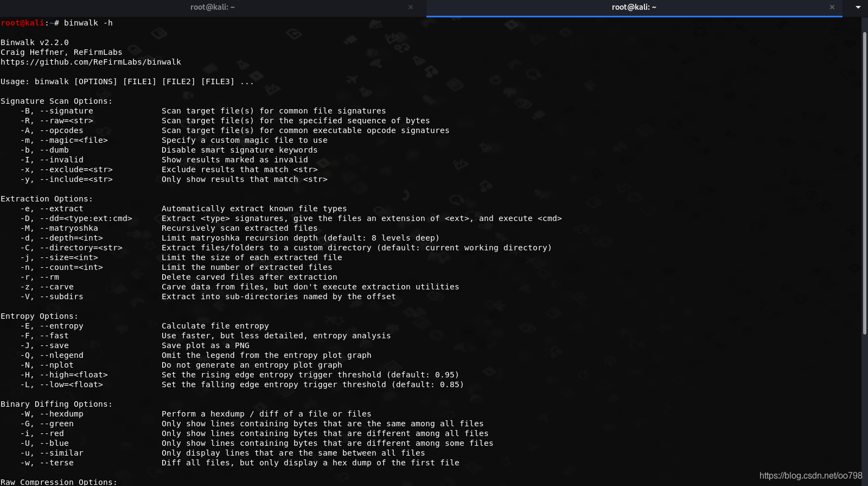Viewport: 868px width, 486px height.
Task: Click the '-r, --rm' option
Action: coord(40,277)
